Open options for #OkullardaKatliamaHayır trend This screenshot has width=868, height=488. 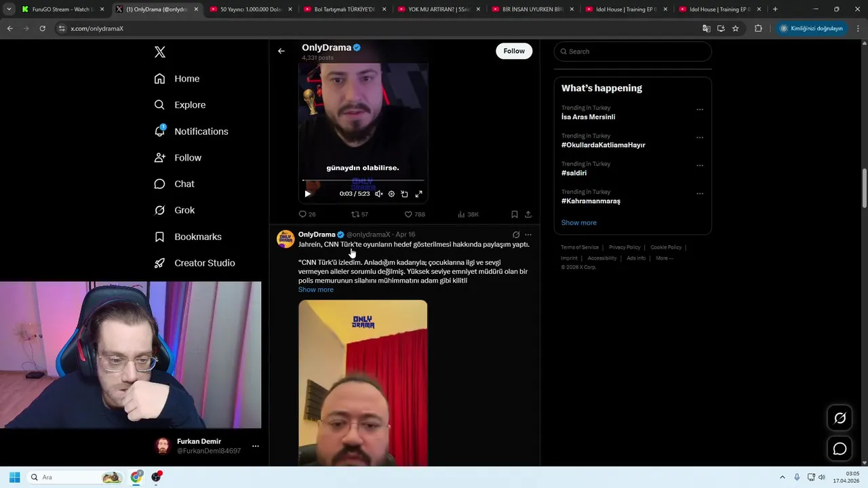pyautogui.click(x=700, y=138)
